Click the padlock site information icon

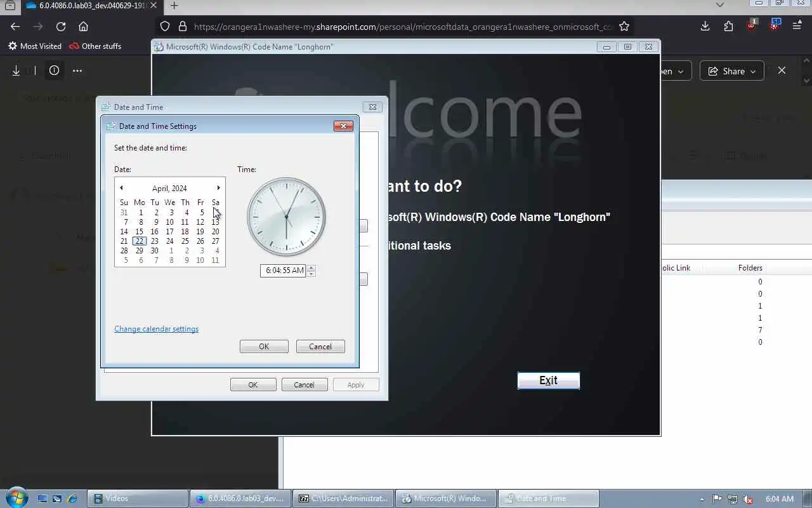(183, 27)
